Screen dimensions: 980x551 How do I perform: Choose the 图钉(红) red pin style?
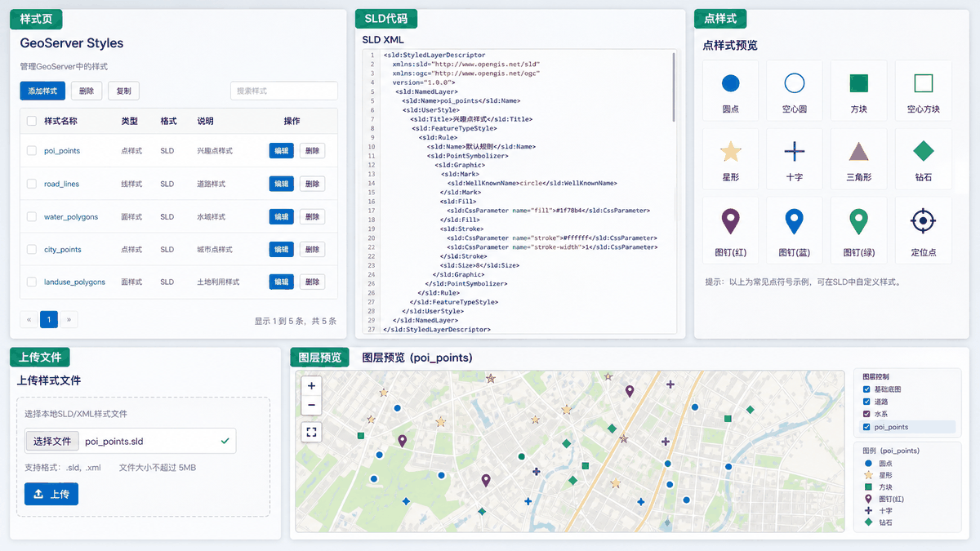(731, 229)
